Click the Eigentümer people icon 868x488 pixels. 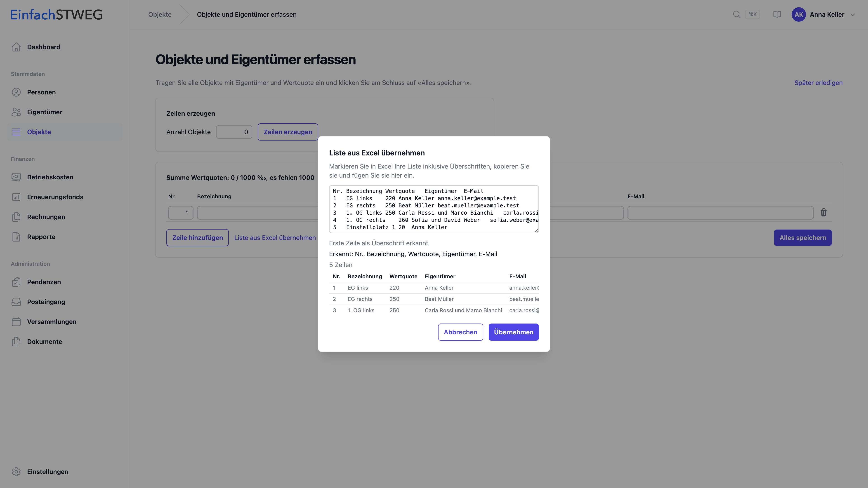coord(16,112)
